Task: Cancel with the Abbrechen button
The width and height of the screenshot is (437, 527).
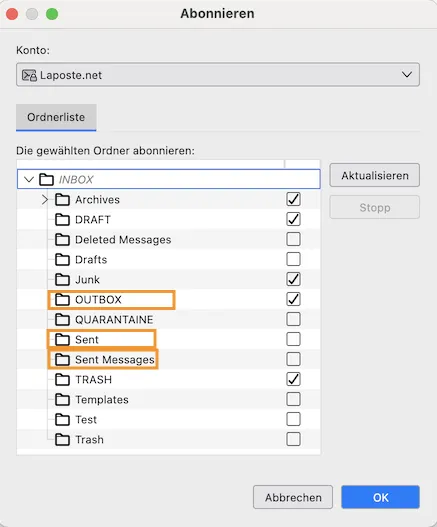Action: coord(293,497)
